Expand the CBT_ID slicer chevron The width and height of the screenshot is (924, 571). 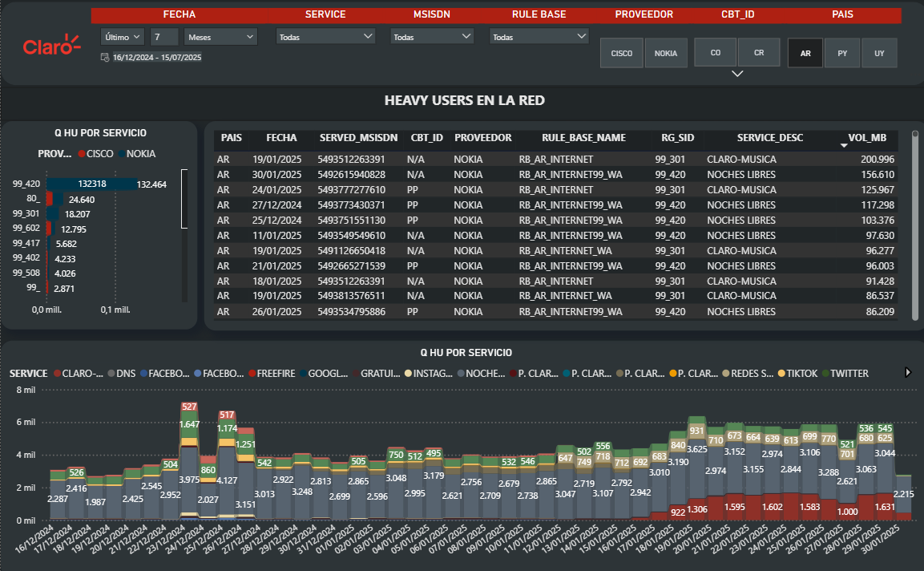click(x=737, y=74)
